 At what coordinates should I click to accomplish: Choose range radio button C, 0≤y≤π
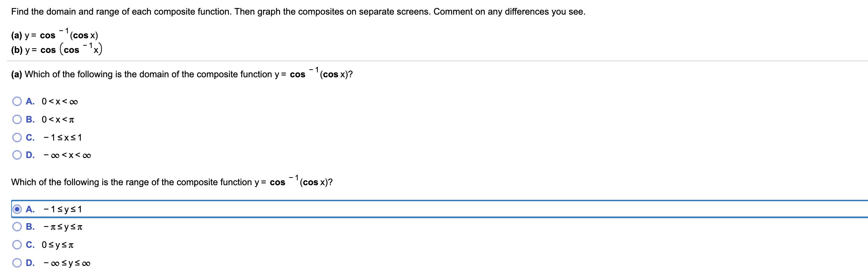tap(17, 245)
